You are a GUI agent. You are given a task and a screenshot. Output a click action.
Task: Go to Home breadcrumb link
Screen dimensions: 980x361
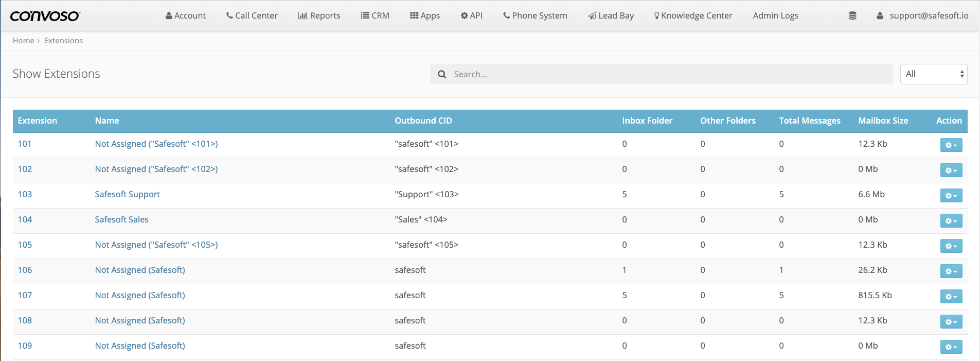(x=24, y=41)
